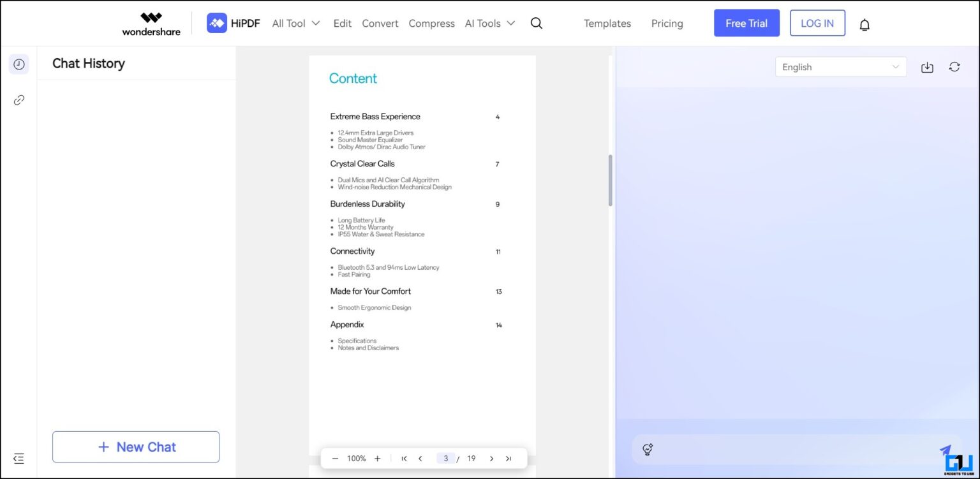Viewport: 980px width, 479px height.
Task: Jump to the last page of the PDF
Action: pyautogui.click(x=509, y=458)
